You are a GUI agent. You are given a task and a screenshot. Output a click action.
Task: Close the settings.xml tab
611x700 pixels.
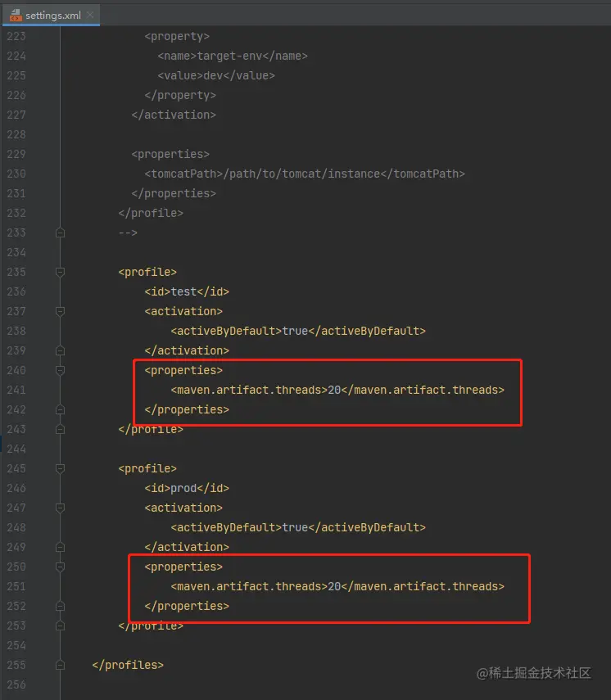pos(90,15)
